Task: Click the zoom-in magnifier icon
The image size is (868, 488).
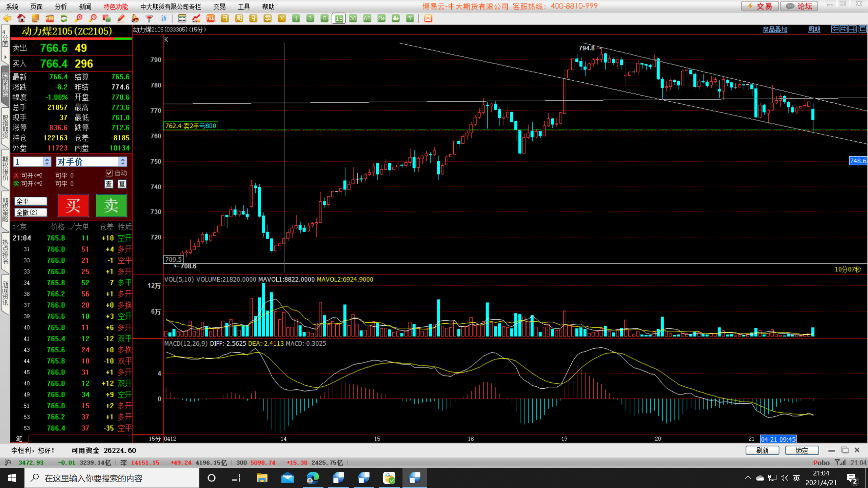Action: [x=78, y=18]
